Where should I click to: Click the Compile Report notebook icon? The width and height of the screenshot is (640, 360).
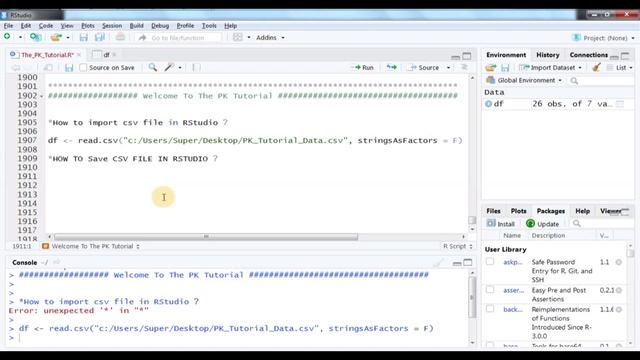pos(196,67)
